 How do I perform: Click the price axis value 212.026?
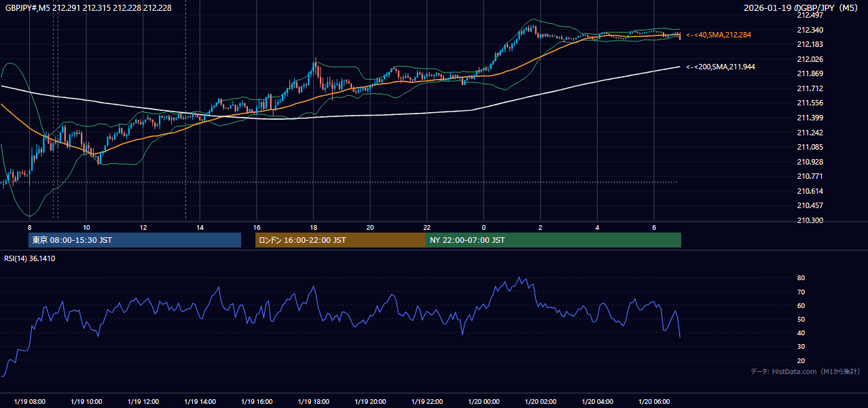point(810,59)
